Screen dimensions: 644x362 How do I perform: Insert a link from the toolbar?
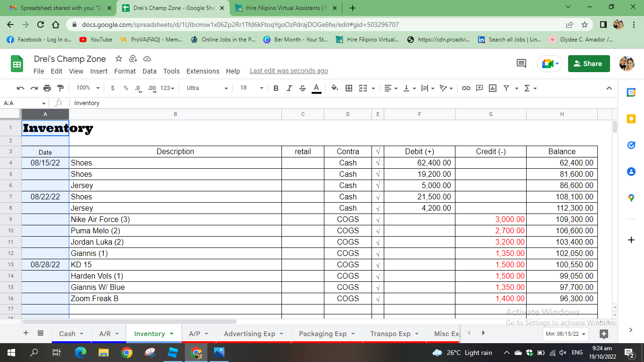coord(466,88)
